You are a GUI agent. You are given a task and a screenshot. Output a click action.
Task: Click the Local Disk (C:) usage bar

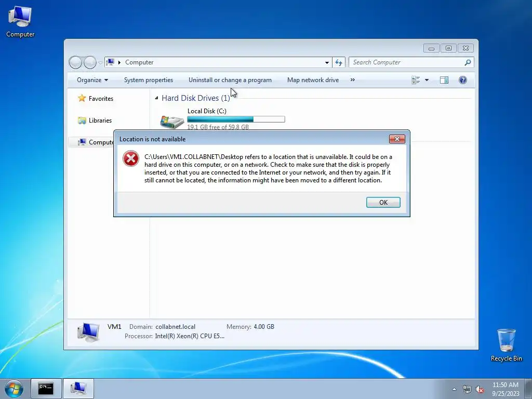tap(236, 119)
